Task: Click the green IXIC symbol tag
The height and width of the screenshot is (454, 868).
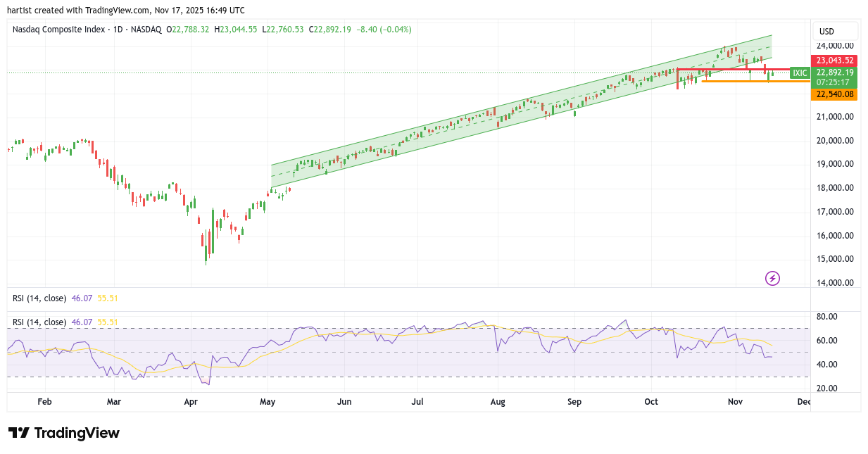Action: click(800, 73)
